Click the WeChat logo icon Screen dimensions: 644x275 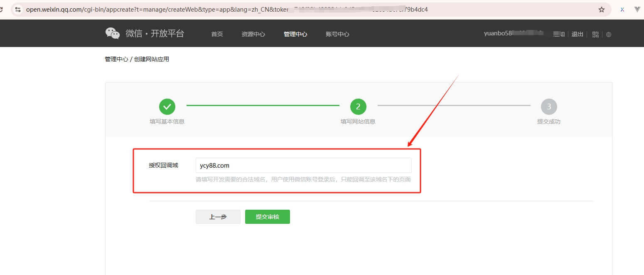[113, 34]
